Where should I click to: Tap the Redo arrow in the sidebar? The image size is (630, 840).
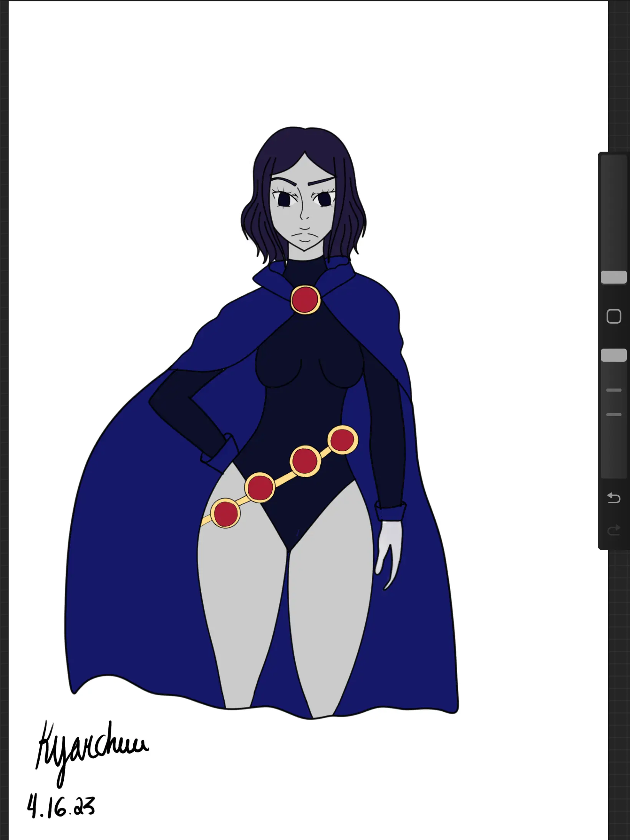[613, 530]
